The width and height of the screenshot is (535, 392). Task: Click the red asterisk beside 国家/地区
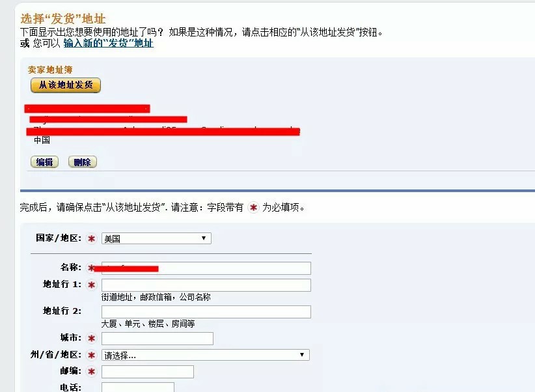[x=91, y=238]
